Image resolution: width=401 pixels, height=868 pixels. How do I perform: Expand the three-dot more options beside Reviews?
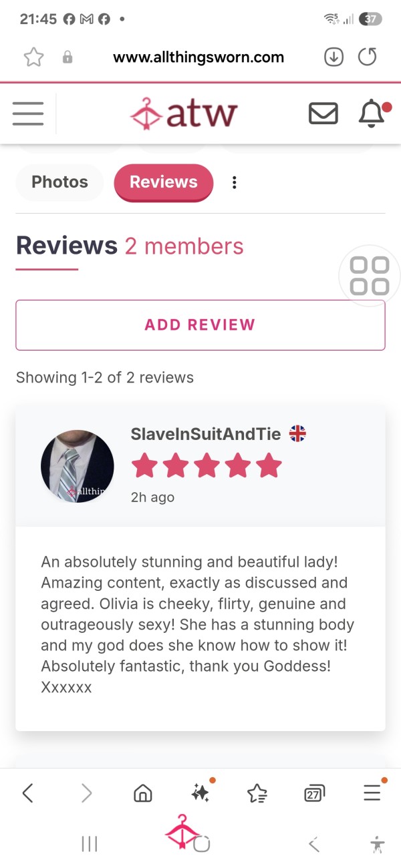[234, 182]
